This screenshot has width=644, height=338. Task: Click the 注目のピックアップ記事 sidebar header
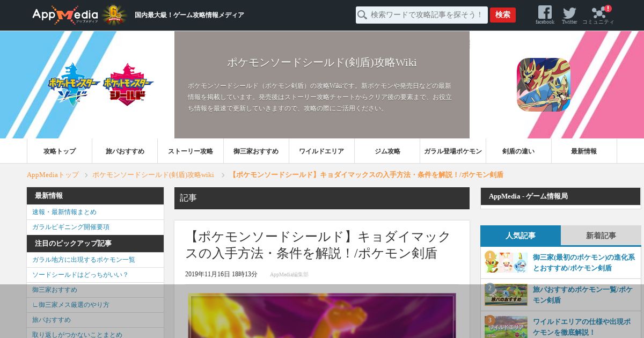tap(95, 244)
